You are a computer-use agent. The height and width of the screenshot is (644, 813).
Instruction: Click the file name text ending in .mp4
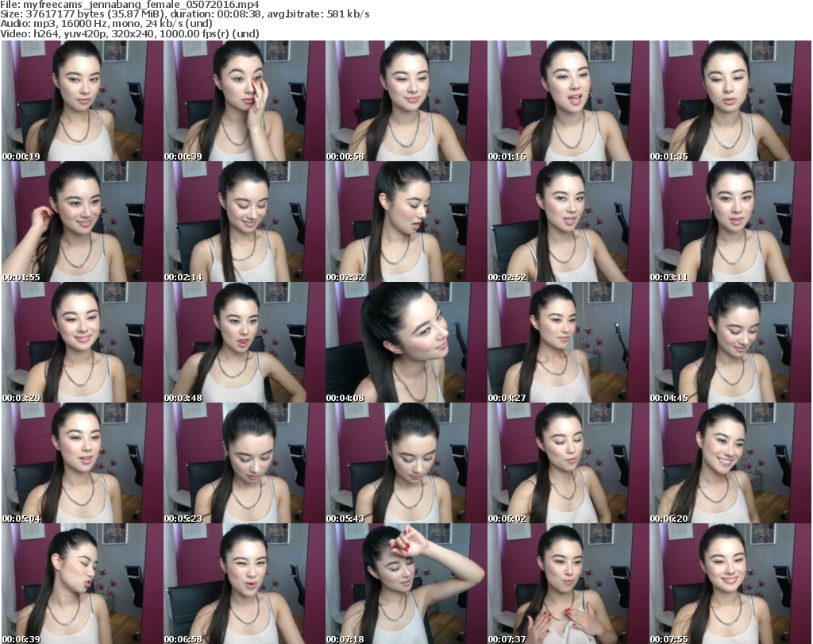(141, 5)
